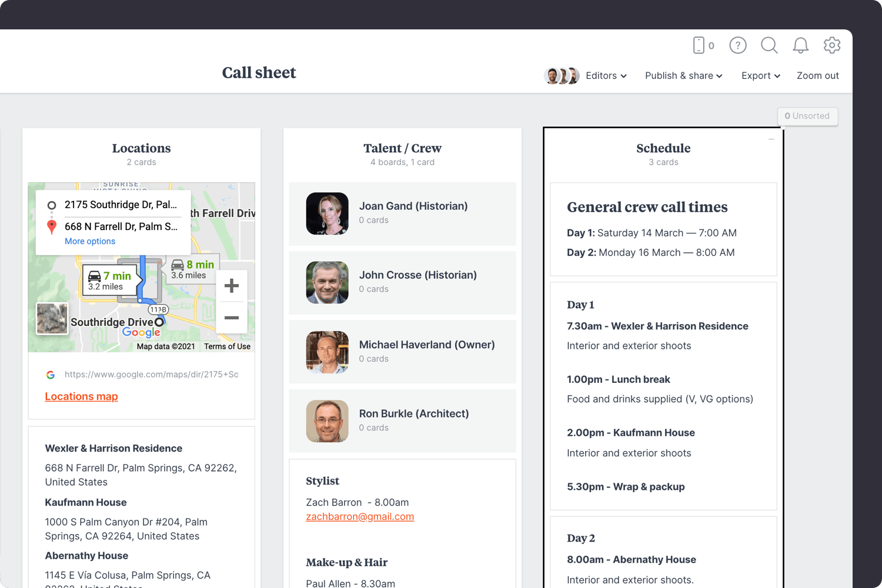Click the Day 2 card heading
Screen dimensions: 882x588
click(581, 538)
